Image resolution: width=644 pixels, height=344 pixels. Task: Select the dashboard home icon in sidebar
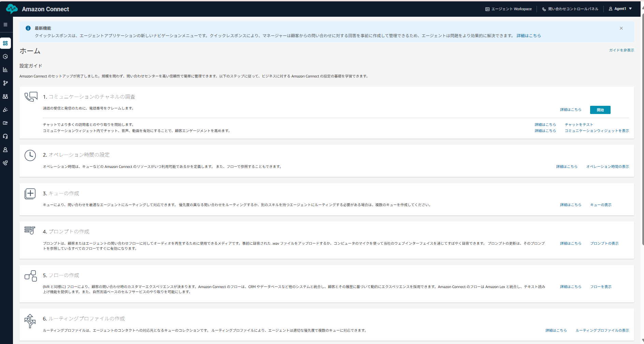5,43
